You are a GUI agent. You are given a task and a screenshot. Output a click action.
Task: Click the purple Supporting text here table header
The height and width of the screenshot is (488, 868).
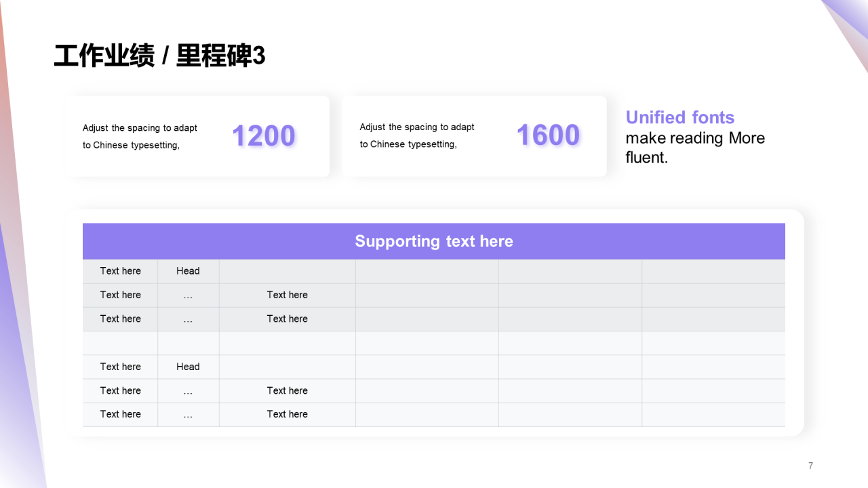tap(433, 241)
